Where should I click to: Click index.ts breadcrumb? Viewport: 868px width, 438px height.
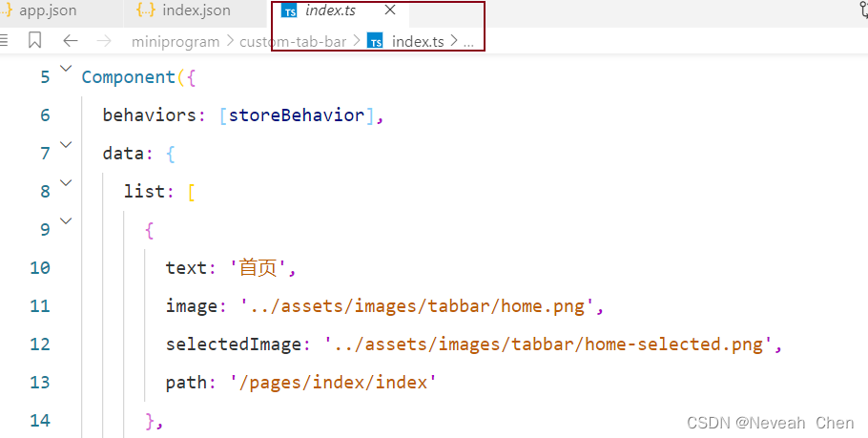406,42
